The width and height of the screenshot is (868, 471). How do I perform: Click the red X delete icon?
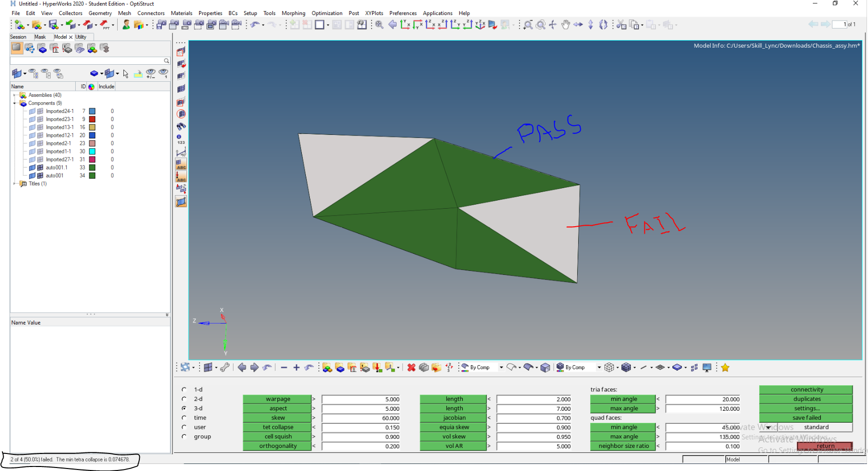click(x=411, y=368)
